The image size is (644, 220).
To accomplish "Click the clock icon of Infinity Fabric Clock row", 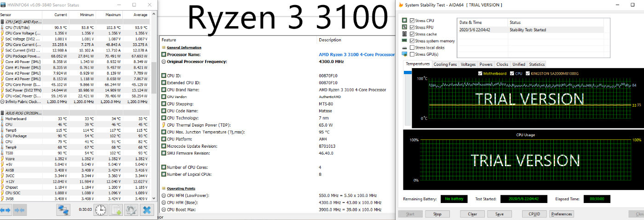I will pos(2,101).
